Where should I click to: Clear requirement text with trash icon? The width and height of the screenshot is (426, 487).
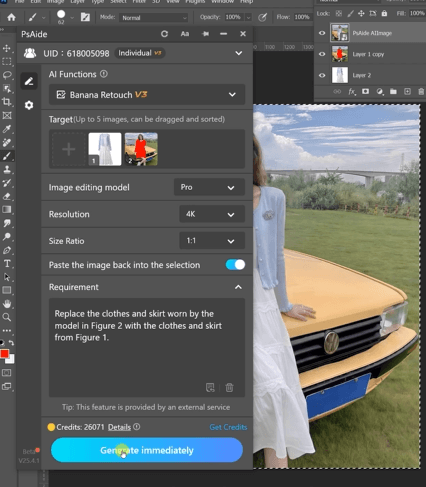[229, 387]
